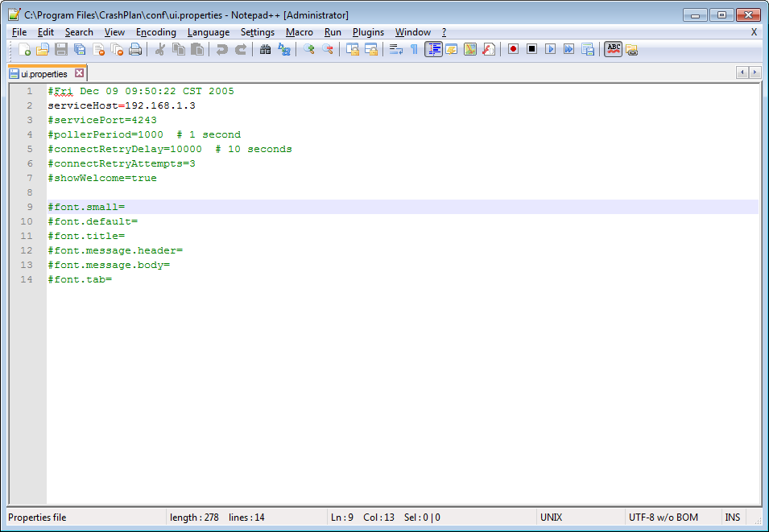Click the Undo arrow icon
The image size is (769, 532).
(x=221, y=50)
